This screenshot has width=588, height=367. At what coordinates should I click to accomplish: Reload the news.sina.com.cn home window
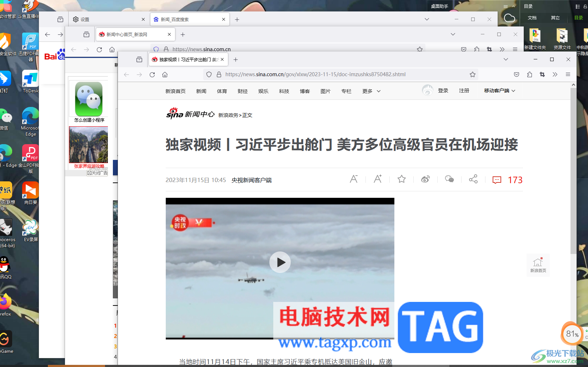99,49
